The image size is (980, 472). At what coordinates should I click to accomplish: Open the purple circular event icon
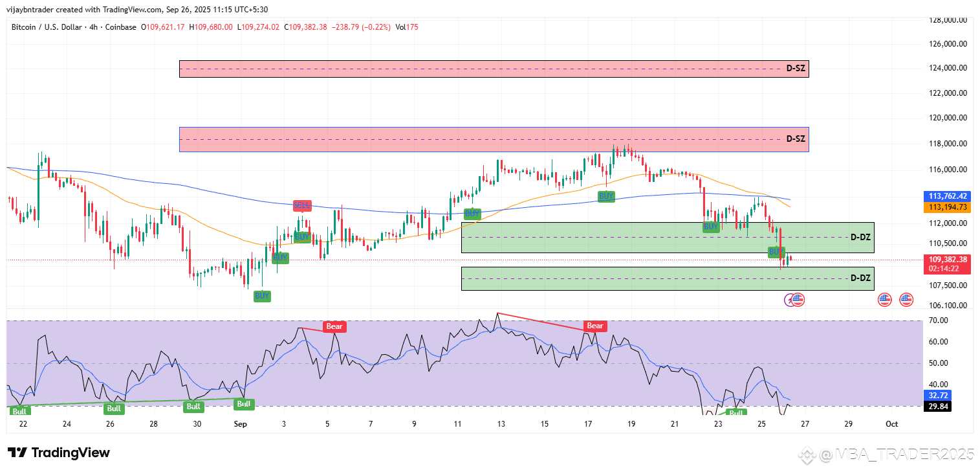790,300
